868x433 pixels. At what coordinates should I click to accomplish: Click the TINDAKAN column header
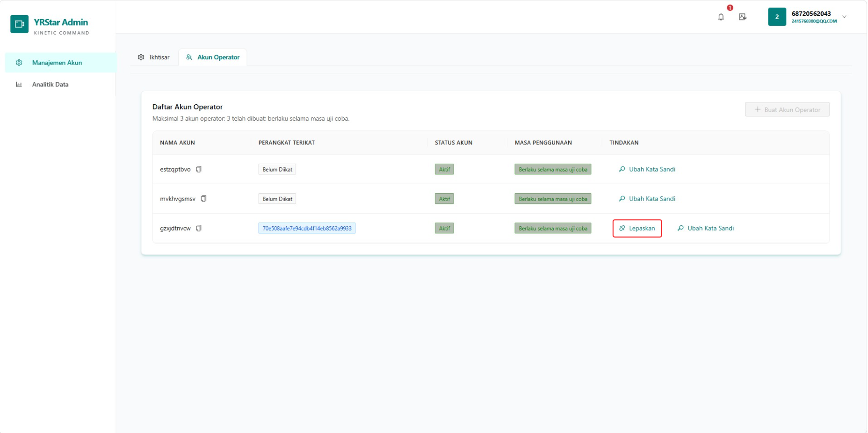coord(624,143)
